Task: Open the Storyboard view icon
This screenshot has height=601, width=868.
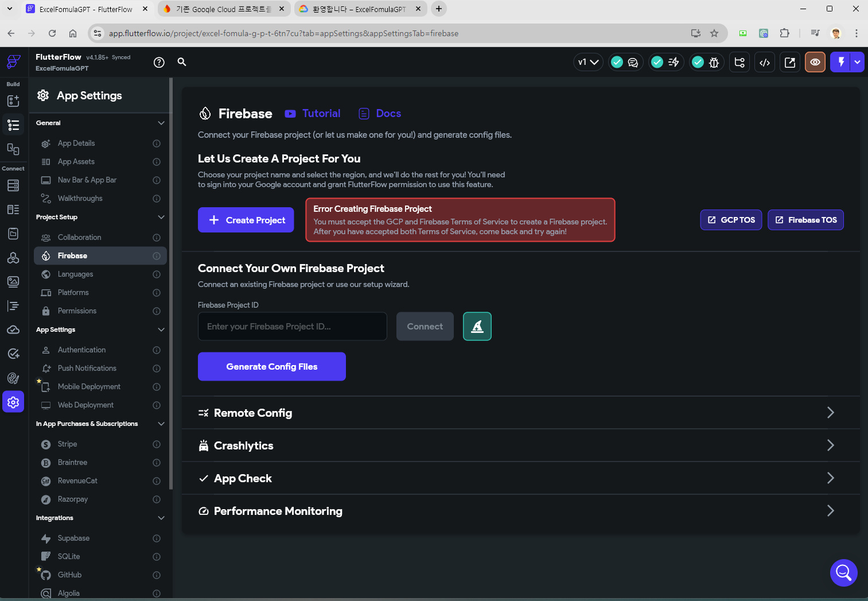Action: (x=13, y=149)
